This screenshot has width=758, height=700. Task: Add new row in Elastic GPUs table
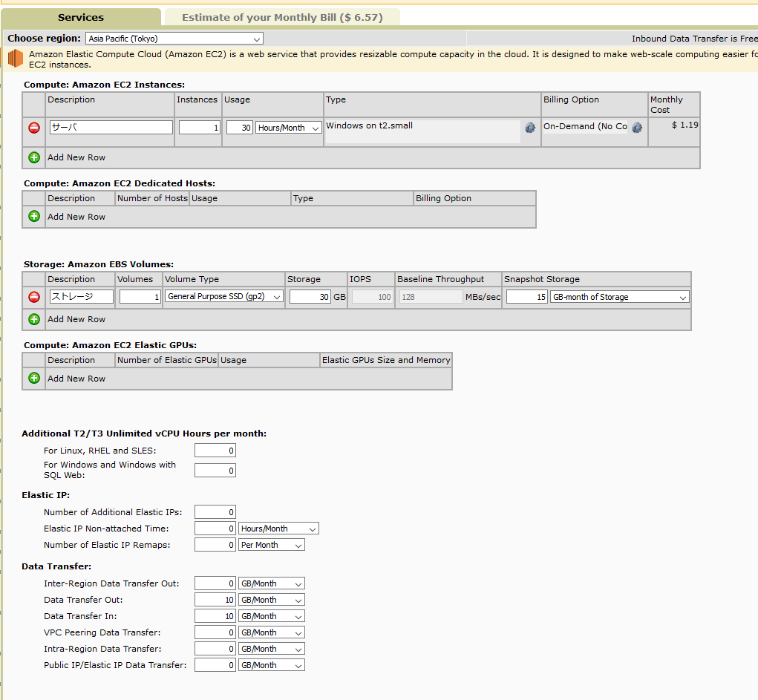click(34, 378)
